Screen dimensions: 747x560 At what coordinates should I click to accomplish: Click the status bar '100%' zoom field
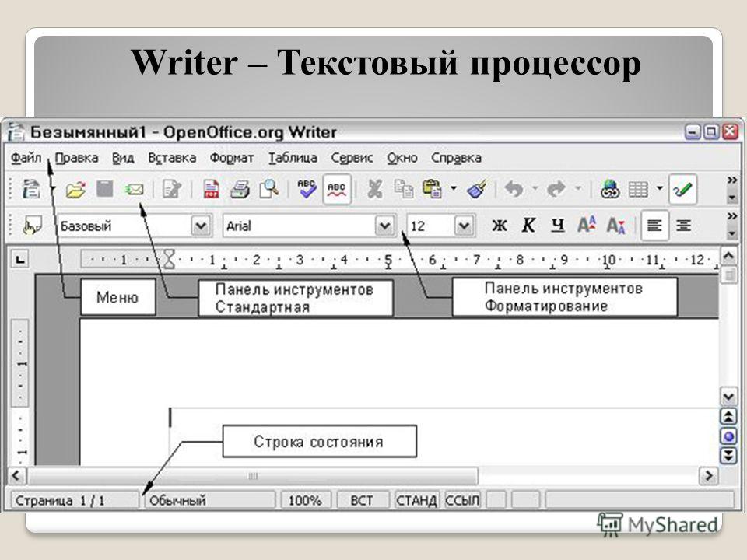[305, 500]
